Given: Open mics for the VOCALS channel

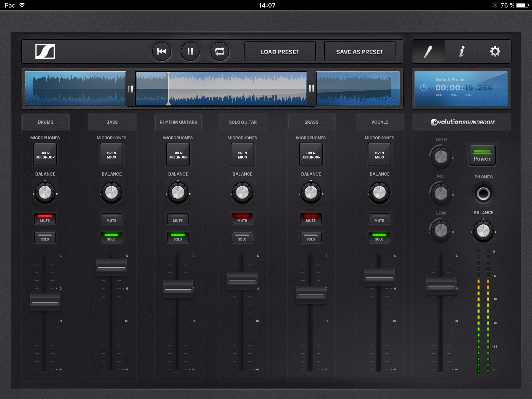Looking at the screenshot, I should [x=379, y=155].
